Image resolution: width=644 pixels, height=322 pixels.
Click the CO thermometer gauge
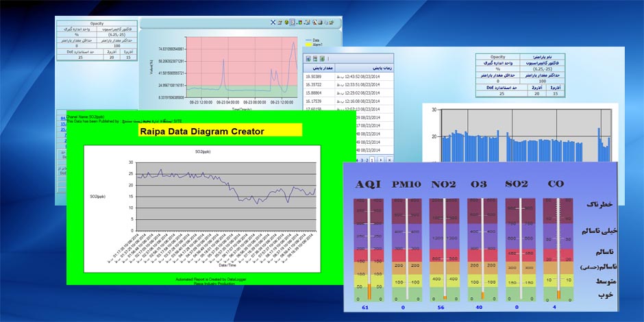point(558,249)
